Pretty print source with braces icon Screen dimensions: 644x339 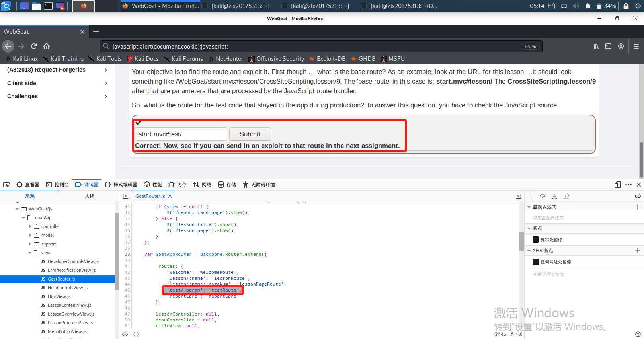click(136, 334)
